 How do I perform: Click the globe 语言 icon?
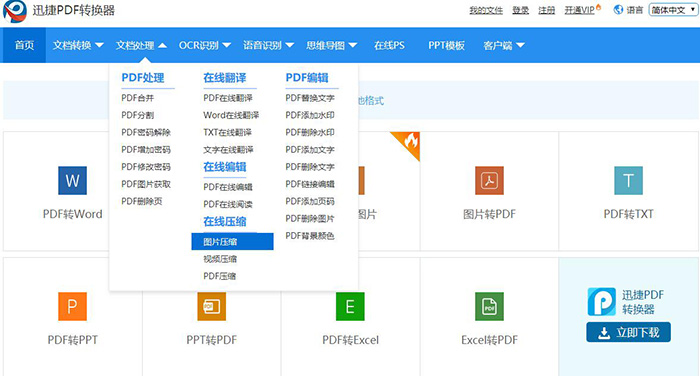[x=618, y=9]
